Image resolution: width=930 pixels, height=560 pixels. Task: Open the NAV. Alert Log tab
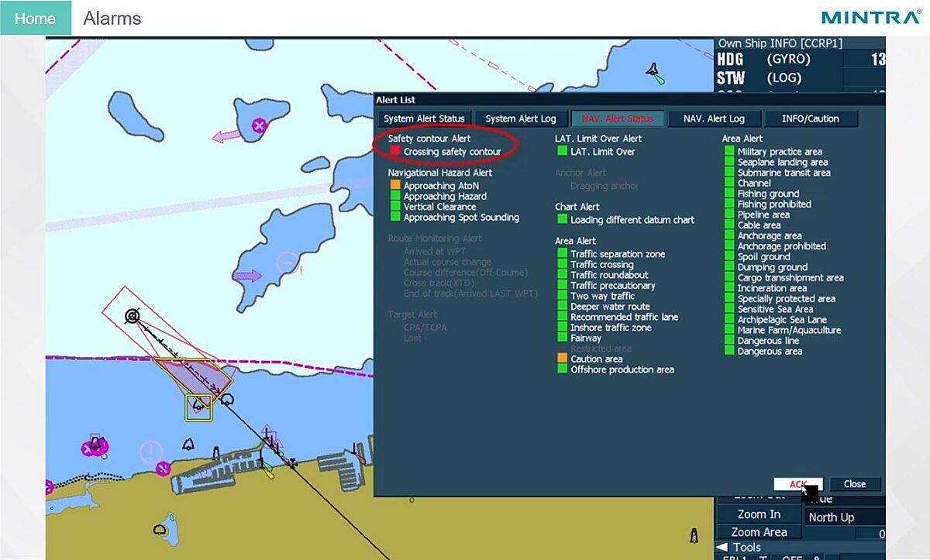[714, 119]
